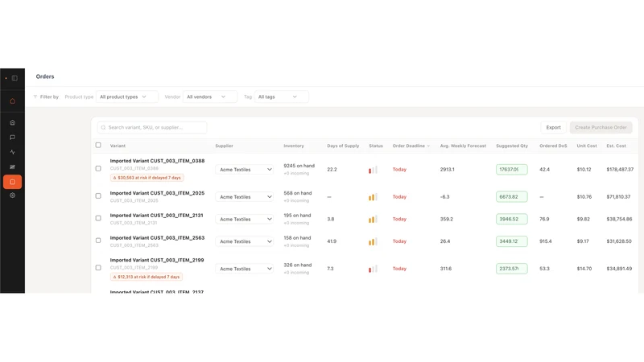Click status bars icon for ITEM_2199 row

tap(373, 269)
